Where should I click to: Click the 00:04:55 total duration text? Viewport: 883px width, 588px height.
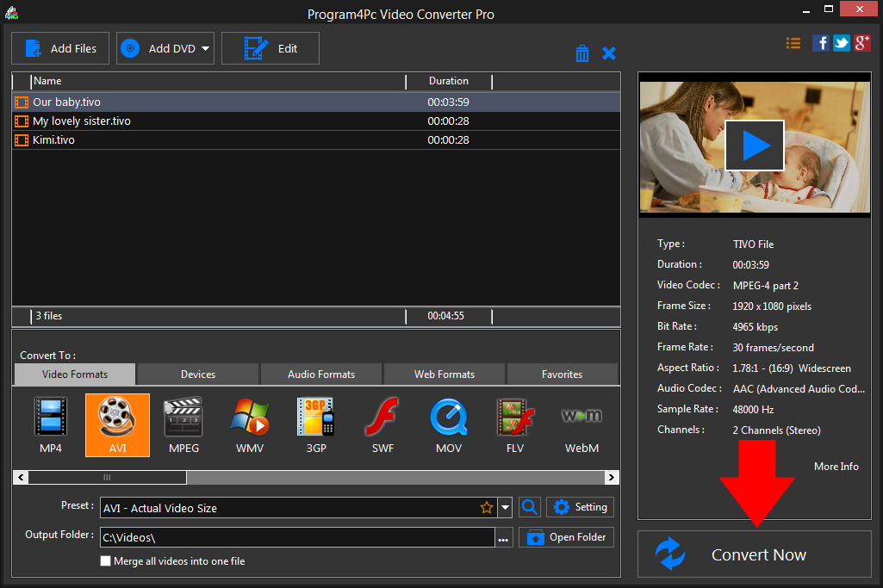click(445, 316)
